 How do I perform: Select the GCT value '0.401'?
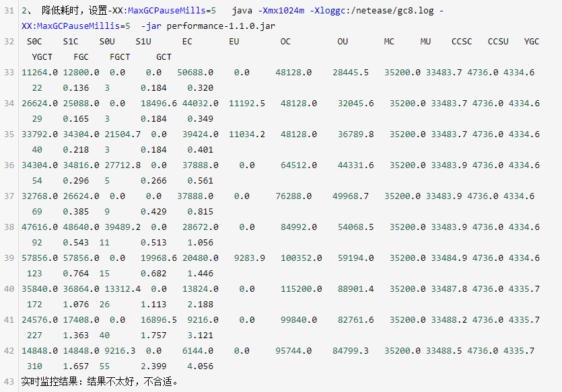[x=200, y=150]
